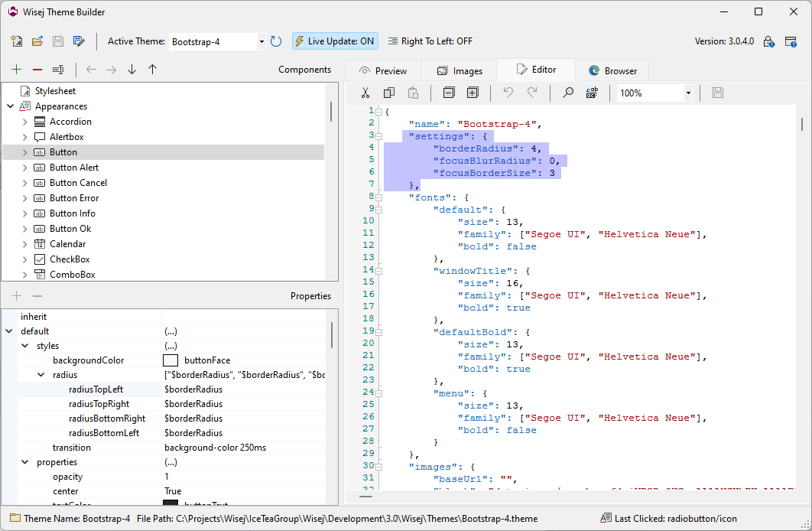The height and width of the screenshot is (531, 812).
Task: Click the radiusTopLeft value field
Action: 244,389
